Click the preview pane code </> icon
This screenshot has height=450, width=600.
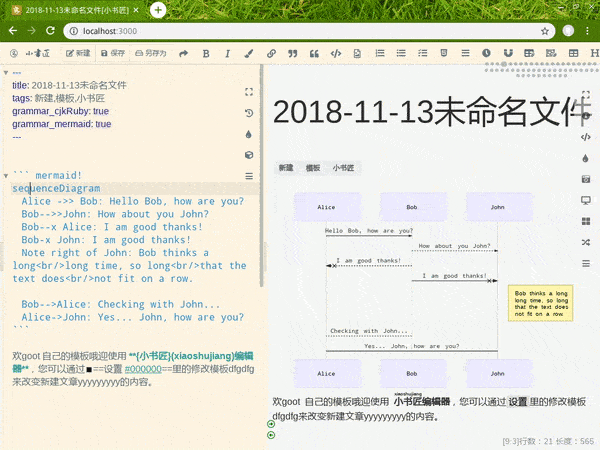pyautogui.click(x=585, y=137)
